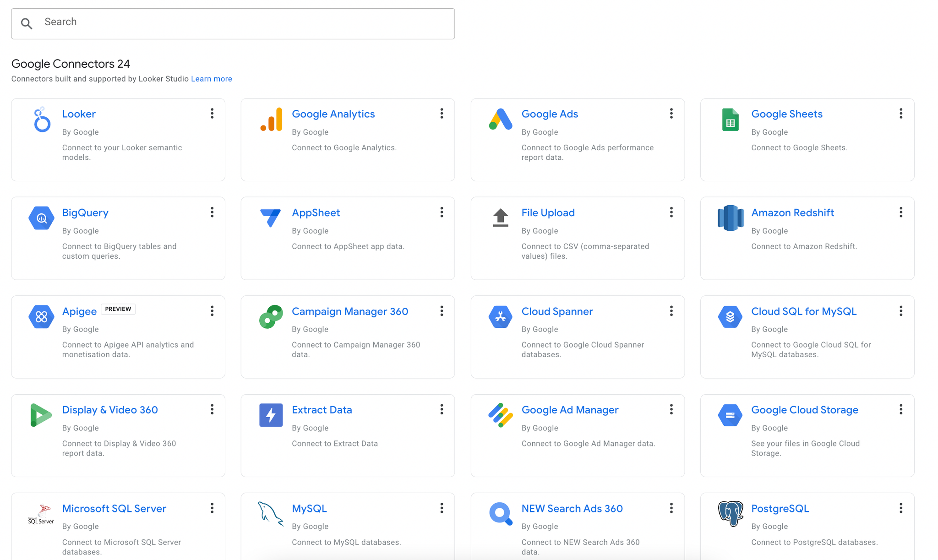Click the search magnifier icon

point(27,24)
